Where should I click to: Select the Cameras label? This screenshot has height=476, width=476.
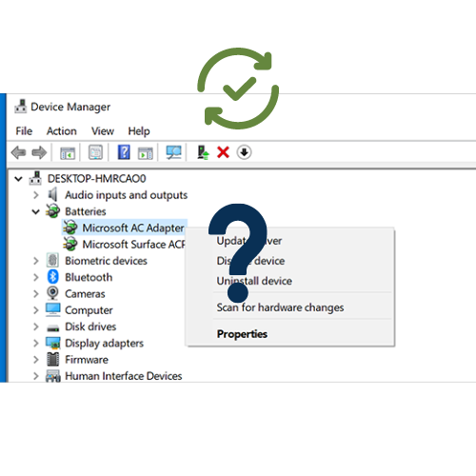pos(85,293)
